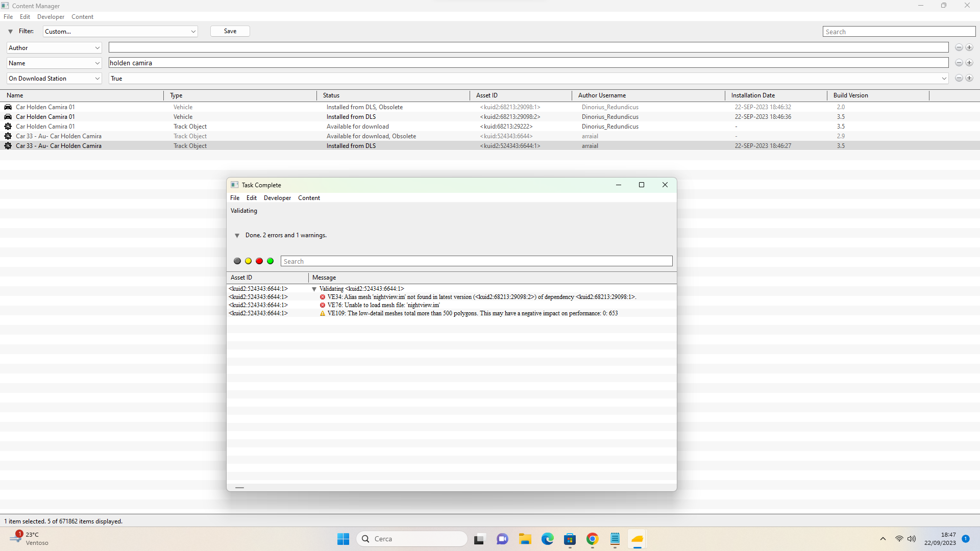Select Car 33 row Available for download, Obsolete
980x551 pixels.
coord(490,136)
